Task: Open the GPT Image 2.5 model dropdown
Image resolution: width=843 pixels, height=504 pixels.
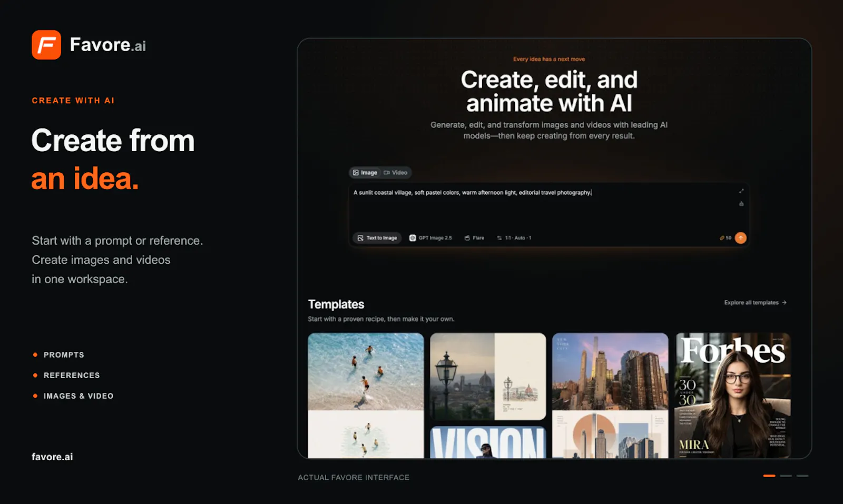Action: click(431, 238)
